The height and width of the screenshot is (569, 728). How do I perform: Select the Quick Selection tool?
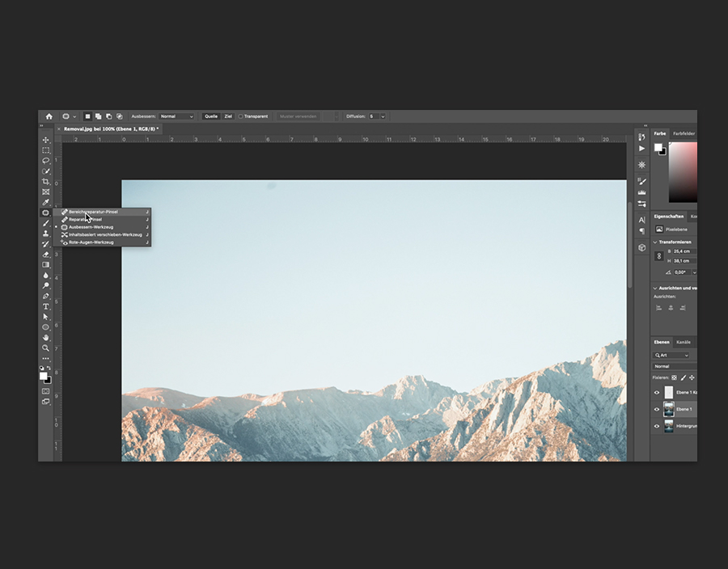pos(45,171)
